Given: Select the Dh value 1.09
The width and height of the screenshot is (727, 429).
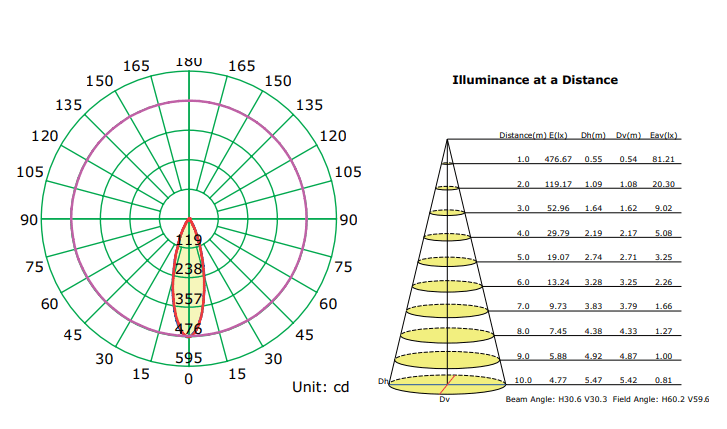Looking at the screenshot, I should tap(593, 184).
